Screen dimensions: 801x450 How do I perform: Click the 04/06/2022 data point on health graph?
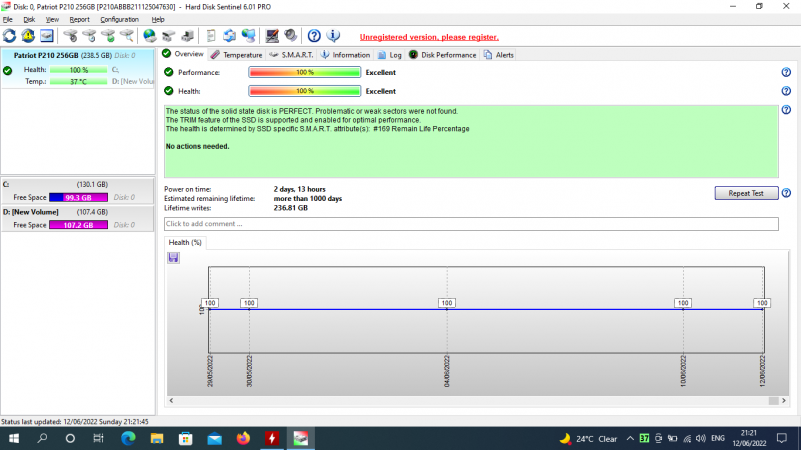click(447, 309)
